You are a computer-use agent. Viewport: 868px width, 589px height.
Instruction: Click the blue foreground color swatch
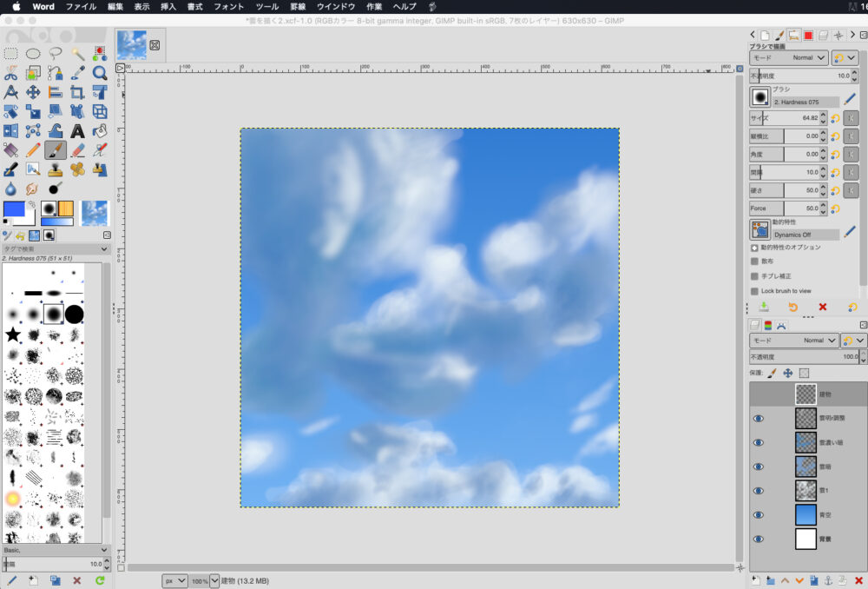pos(13,208)
